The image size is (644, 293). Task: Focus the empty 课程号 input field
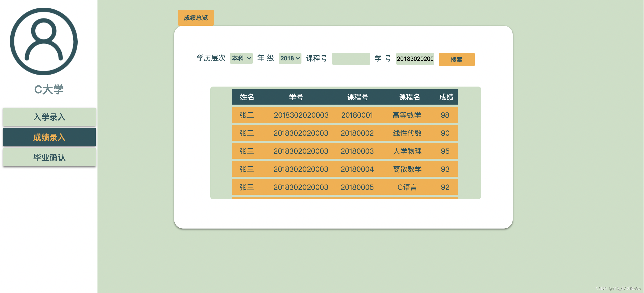351,59
